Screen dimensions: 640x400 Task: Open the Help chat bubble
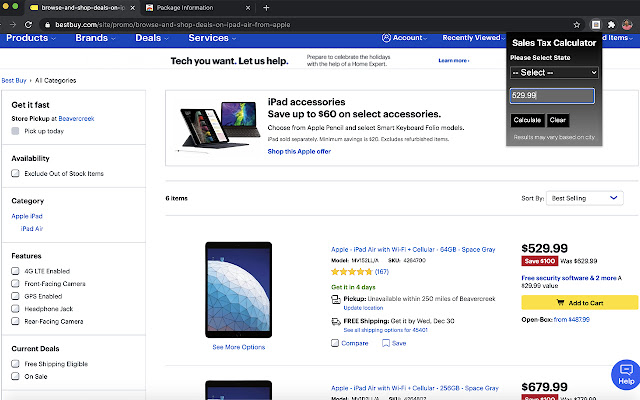click(x=624, y=375)
